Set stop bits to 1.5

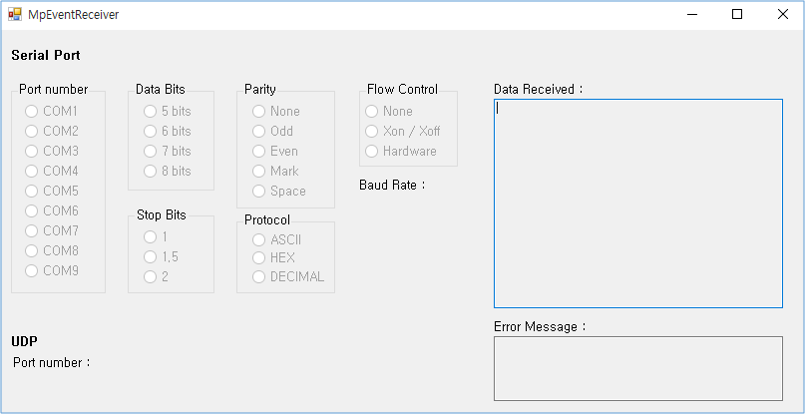pyautogui.click(x=151, y=257)
